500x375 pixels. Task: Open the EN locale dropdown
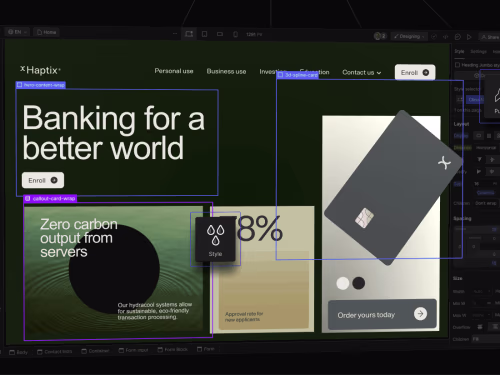[x=17, y=32]
